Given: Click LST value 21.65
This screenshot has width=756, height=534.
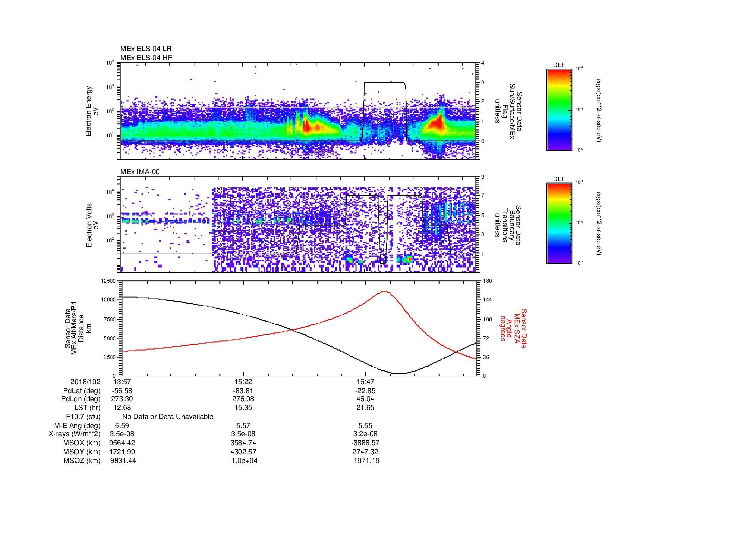Looking at the screenshot, I should point(365,408).
